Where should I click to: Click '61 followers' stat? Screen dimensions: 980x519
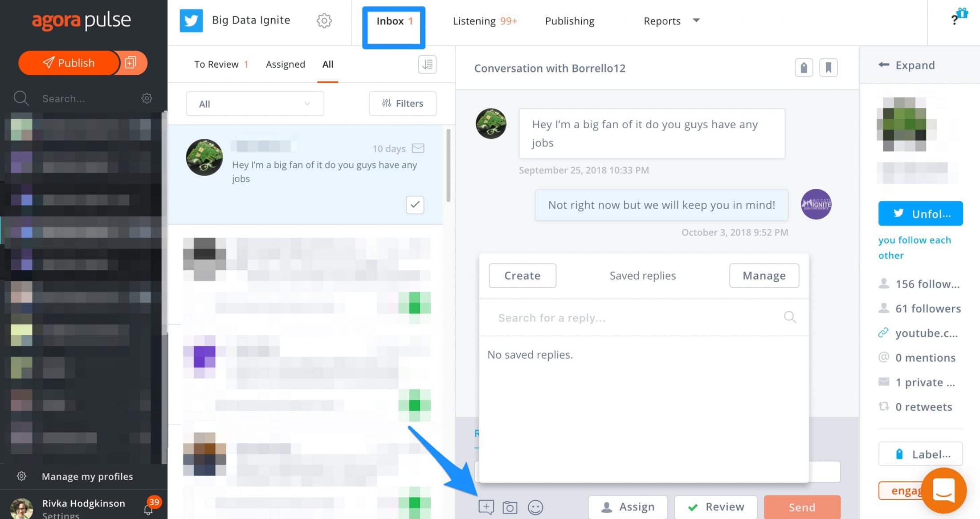[x=928, y=308]
